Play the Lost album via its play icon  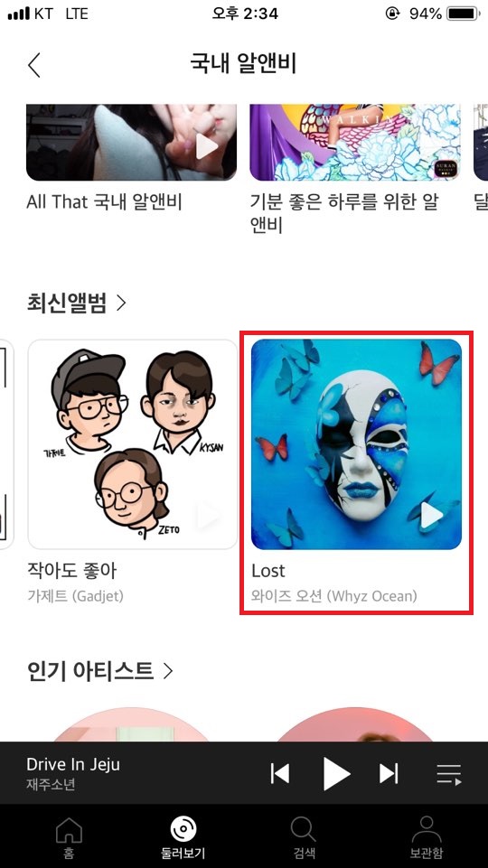click(431, 516)
